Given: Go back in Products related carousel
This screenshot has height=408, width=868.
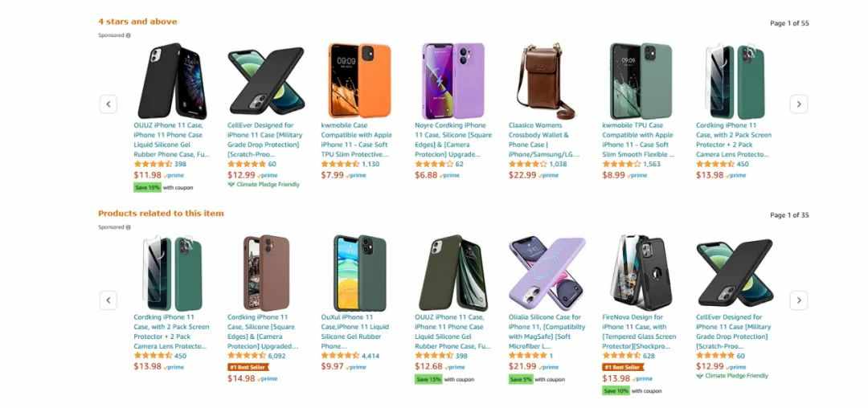Looking at the screenshot, I should (x=108, y=300).
